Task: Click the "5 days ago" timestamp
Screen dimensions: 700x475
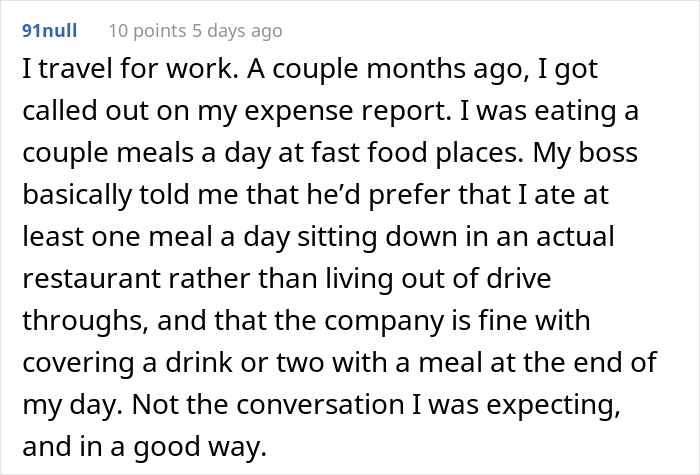Action: point(238,31)
